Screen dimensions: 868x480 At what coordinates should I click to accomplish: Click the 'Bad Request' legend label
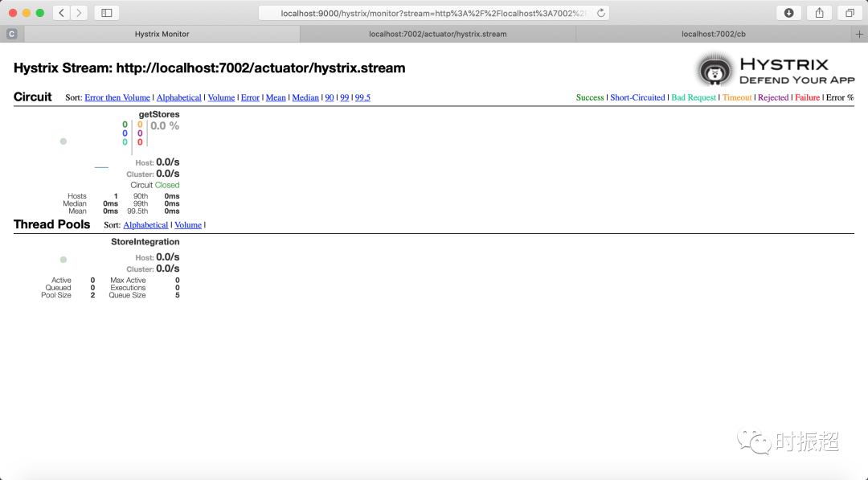(x=694, y=97)
